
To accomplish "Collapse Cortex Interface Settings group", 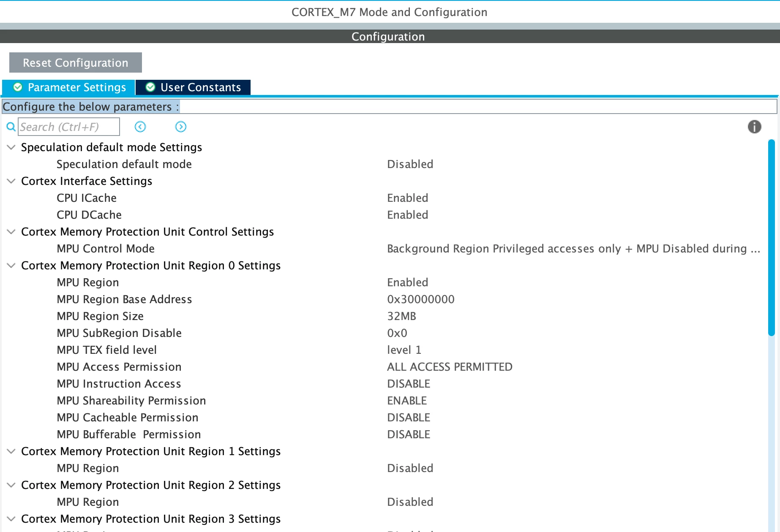I will [11, 181].
